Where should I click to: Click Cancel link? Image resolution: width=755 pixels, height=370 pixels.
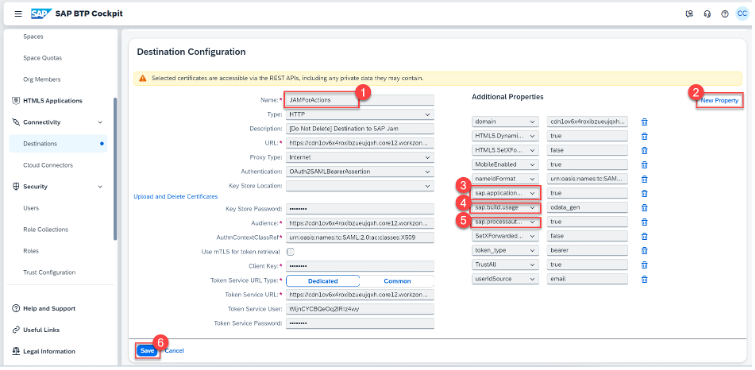[174, 351]
